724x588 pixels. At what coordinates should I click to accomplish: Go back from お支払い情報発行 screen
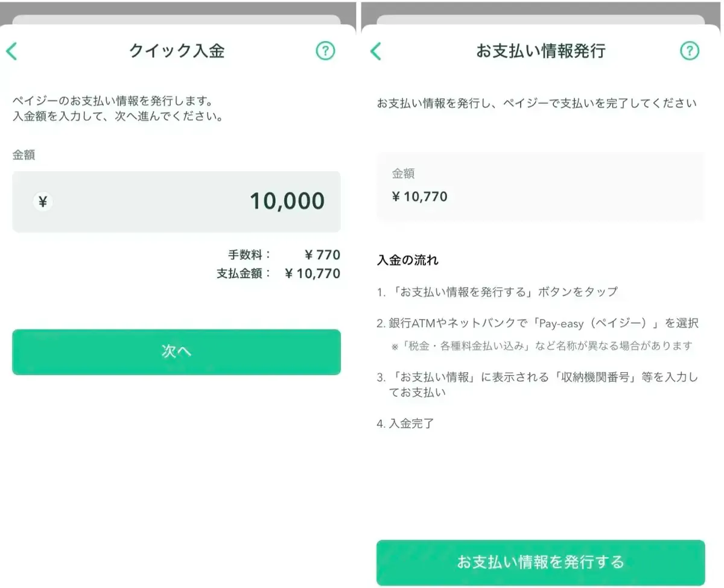pyautogui.click(x=376, y=51)
